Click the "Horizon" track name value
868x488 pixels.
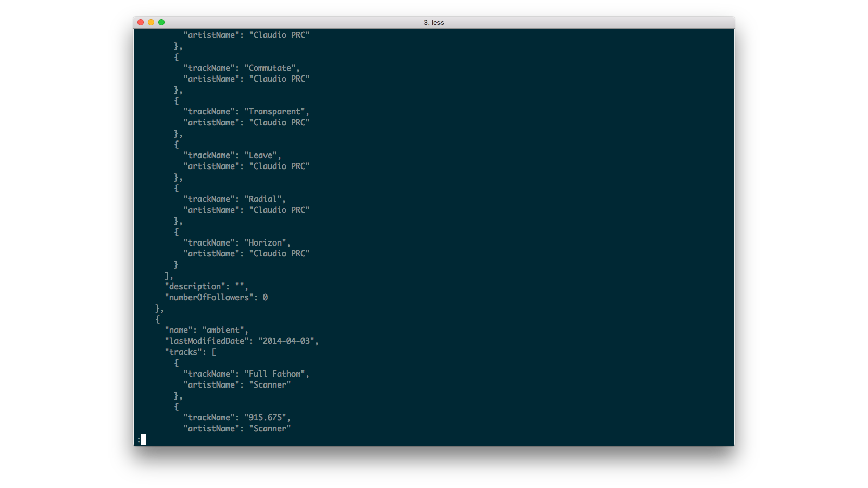tap(265, 243)
